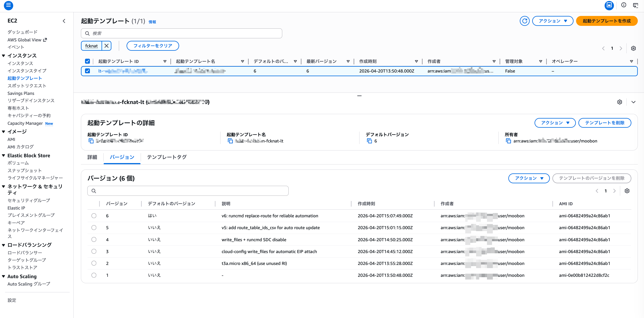
Task: Click the search icon in templates search box
Action: 87,33
